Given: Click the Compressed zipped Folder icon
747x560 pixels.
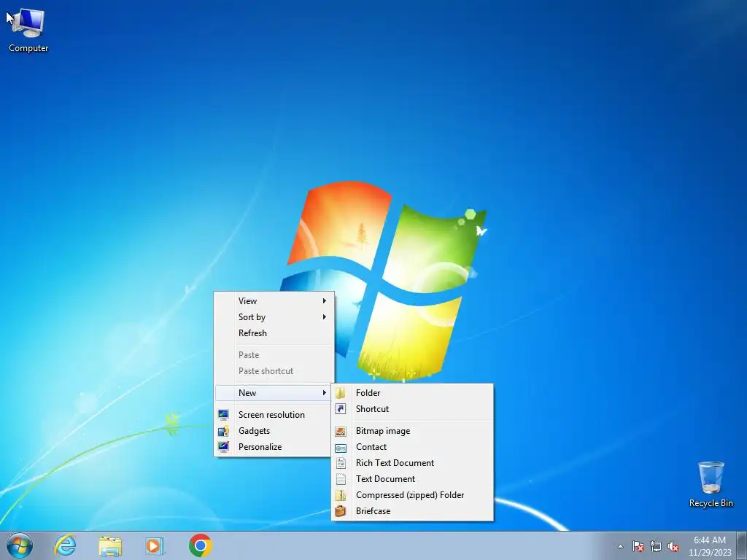Looking at the screenshot, I should pyautogui.click(x=341, y=495).
